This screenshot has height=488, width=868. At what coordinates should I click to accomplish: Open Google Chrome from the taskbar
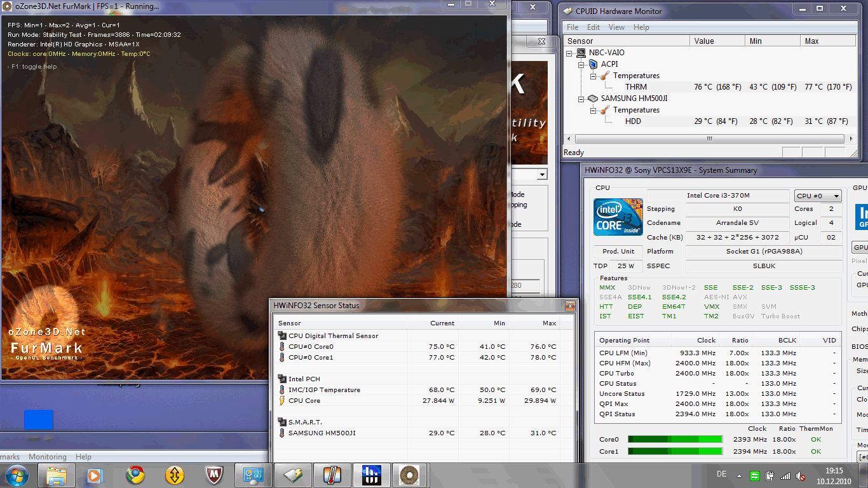tap(135, 475)
